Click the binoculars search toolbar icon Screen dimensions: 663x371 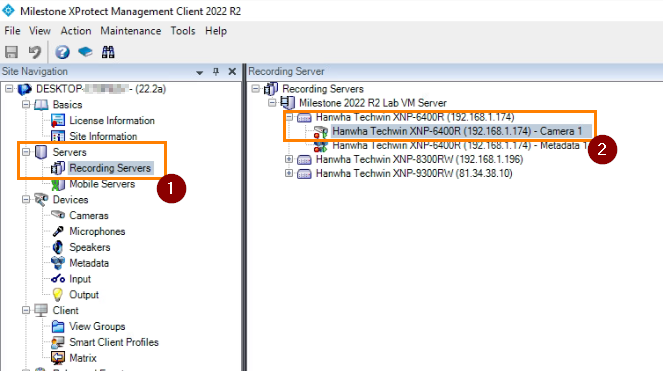pyautogui.click(x=108, y=52)
